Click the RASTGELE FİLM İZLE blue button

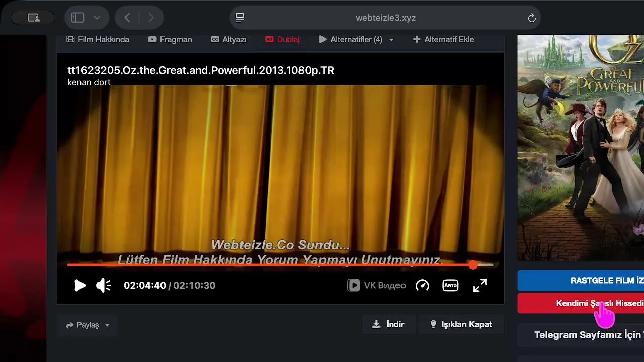coord(581,281)
